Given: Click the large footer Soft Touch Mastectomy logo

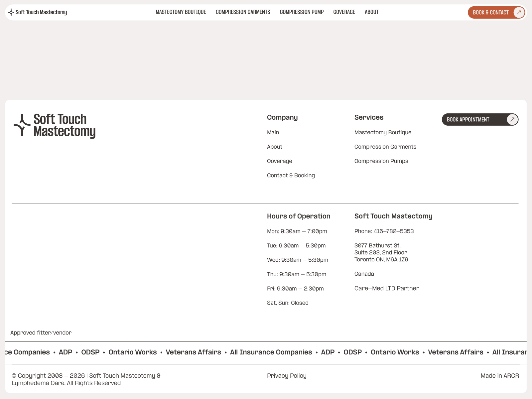Looking at the screenshot, I should (55, 126).
